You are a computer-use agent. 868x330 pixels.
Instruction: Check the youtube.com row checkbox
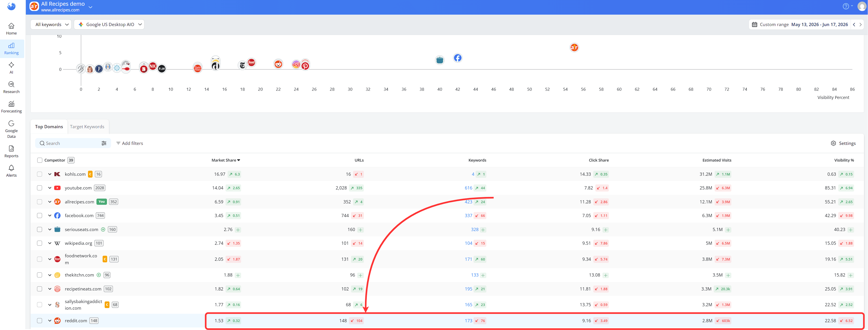[40, 188]
